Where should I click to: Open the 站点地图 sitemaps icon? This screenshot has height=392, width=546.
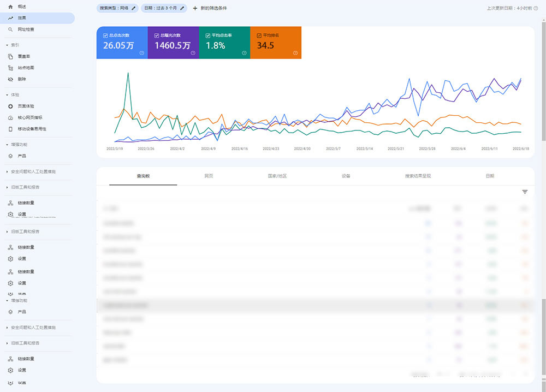tap(10, 68)
